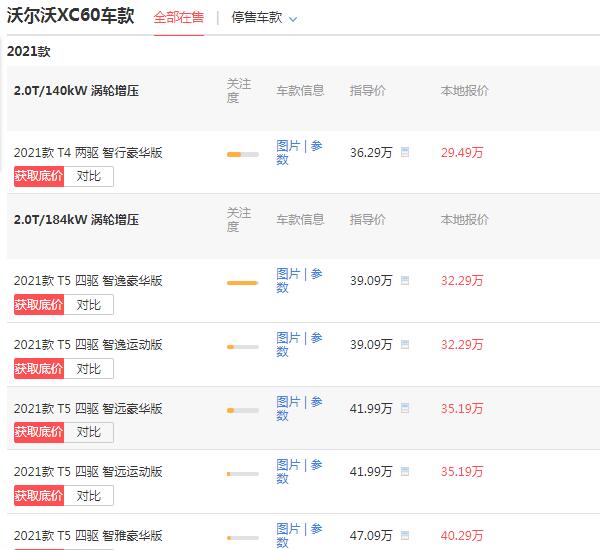Click local price 29.49万

tap(462, 153)
